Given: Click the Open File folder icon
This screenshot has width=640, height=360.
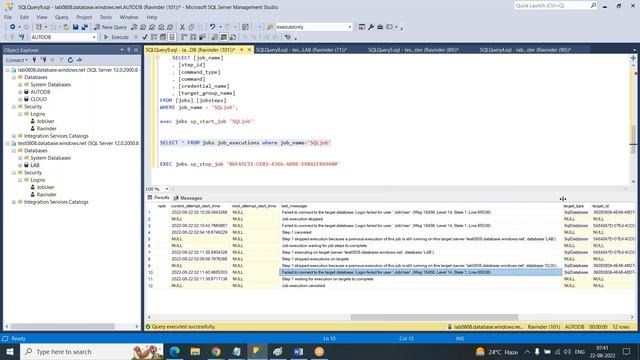Looking at the screenshot, I should pyautogui.click(x=66, y=27).
